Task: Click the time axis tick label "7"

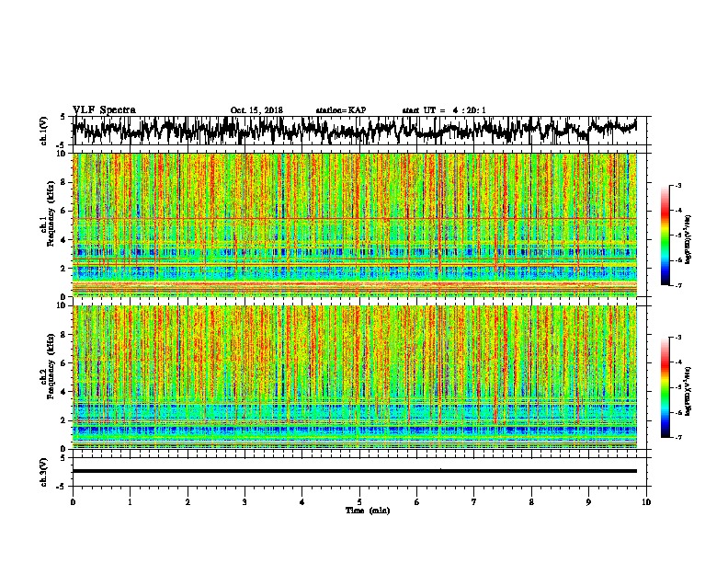Action: (474, 502)
